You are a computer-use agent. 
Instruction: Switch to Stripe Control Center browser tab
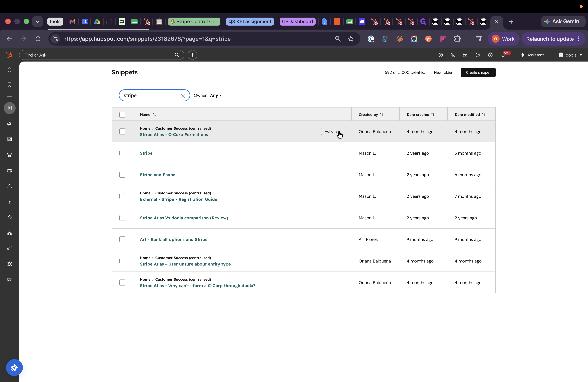[x=194, y=21]
